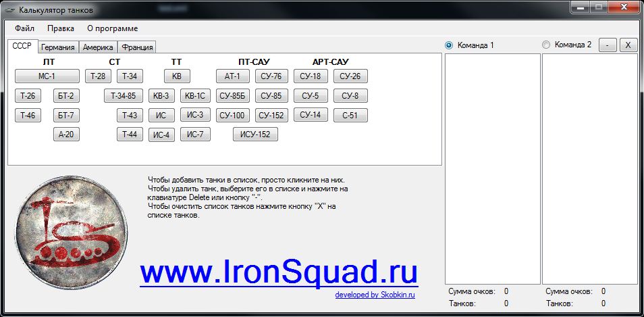Open the Файл menu
Screen dimensions: 644x317
[x=24, y=28]
